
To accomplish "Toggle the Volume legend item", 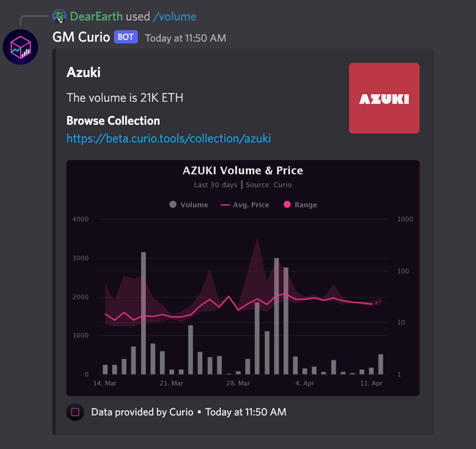I will tap(188, 205).
